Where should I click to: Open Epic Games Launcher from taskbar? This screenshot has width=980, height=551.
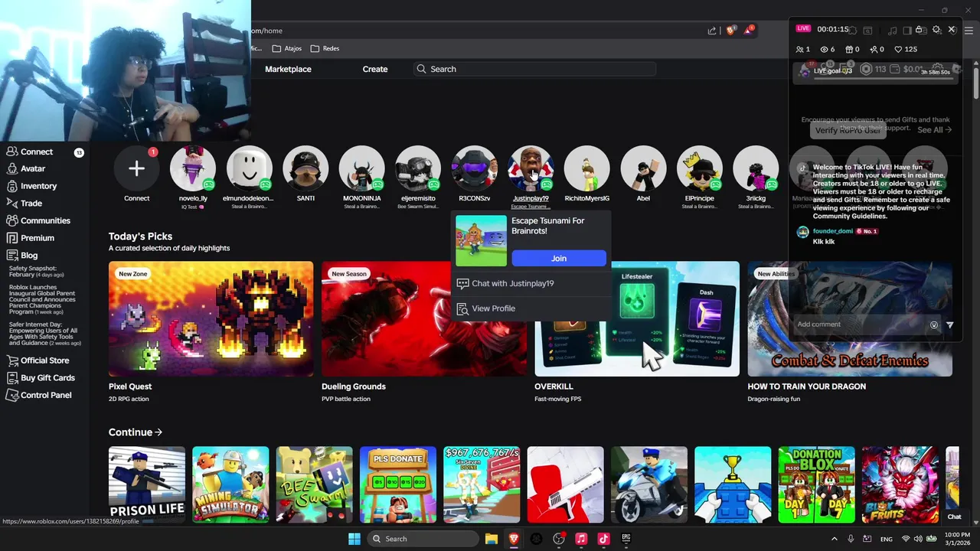[x=626, y=539]
